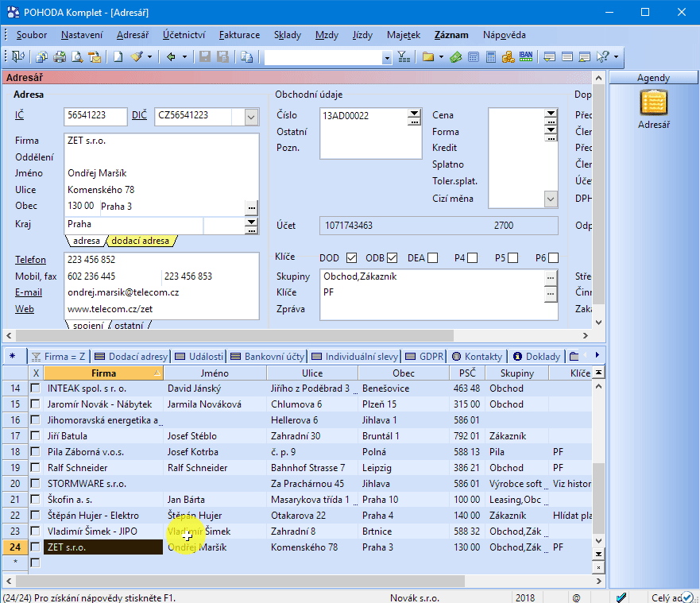Click the gold coins icon
The image size is (700, 603).
508,56
